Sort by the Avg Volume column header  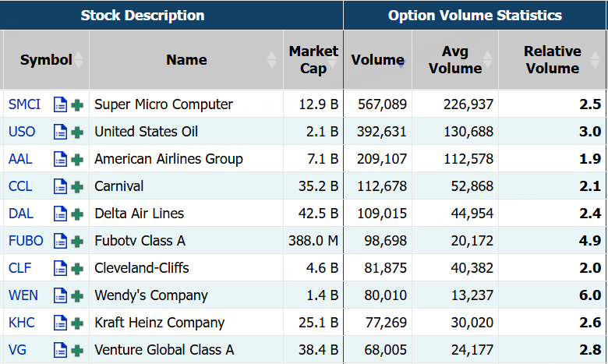[x=454, y=60]
